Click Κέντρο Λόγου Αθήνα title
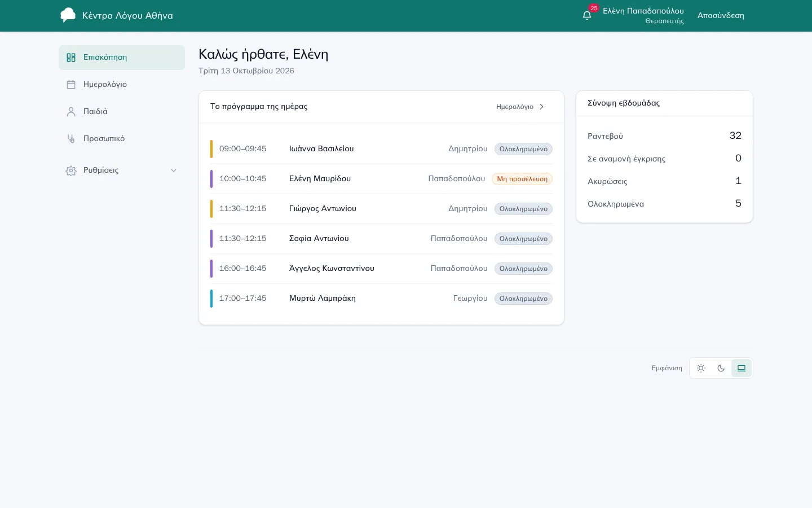Viewport: 812px width, 508px height. tap(127, 16)
